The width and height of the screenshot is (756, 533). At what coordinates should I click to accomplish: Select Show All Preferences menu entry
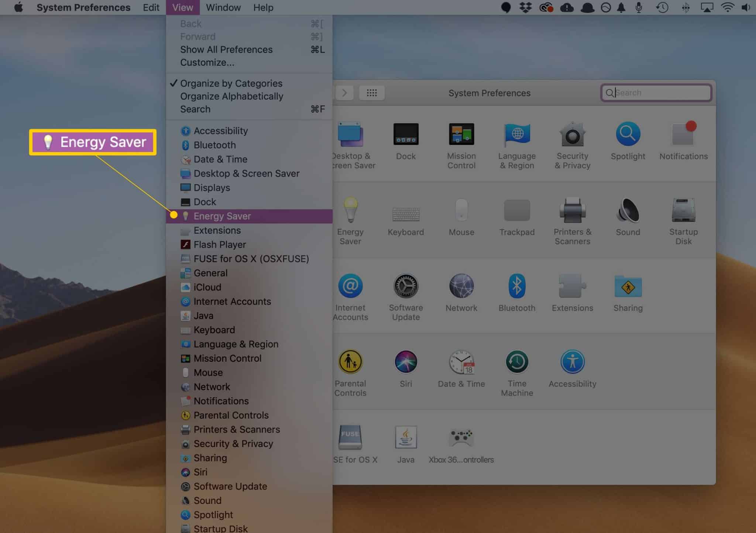pos(226,49)
